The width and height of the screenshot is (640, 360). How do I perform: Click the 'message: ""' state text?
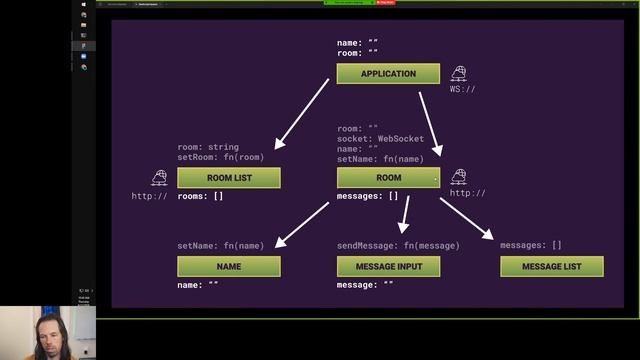[x=365, y=285]
